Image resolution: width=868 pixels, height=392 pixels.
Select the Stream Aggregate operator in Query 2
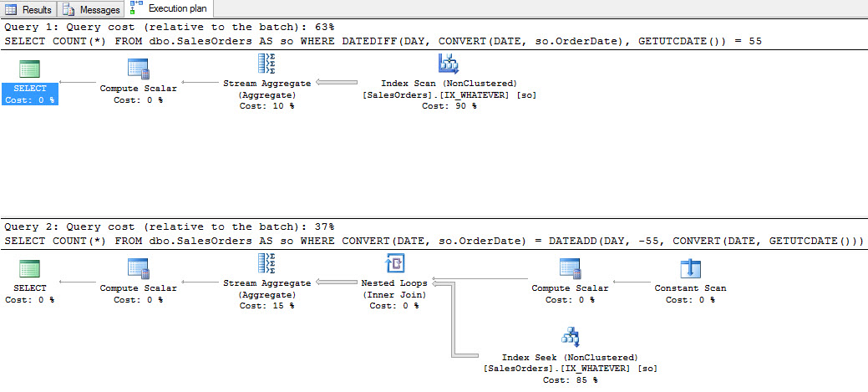pyautogui.click(x=266, y=266)
